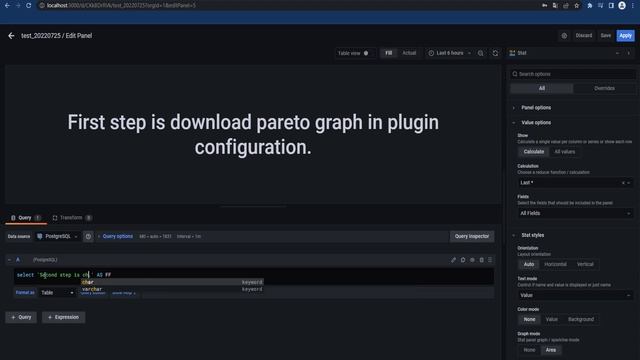640x360 pixels.
Task: Select the All options tab
Action: tap(542, 89)
